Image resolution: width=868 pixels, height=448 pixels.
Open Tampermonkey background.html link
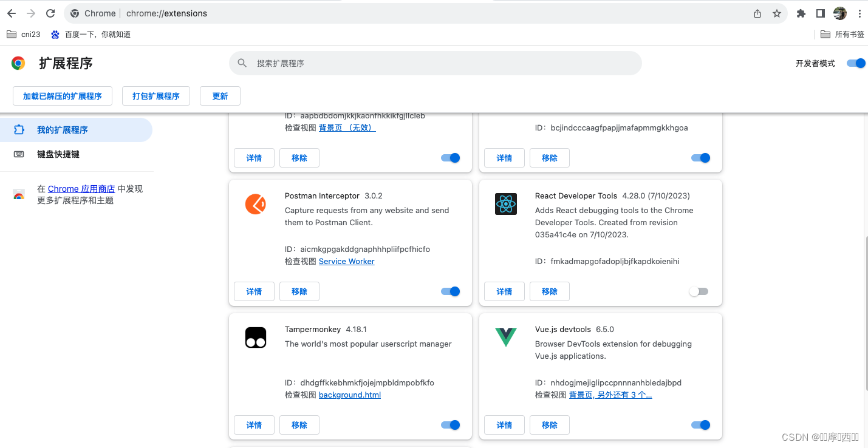click(x=350, y=395)
